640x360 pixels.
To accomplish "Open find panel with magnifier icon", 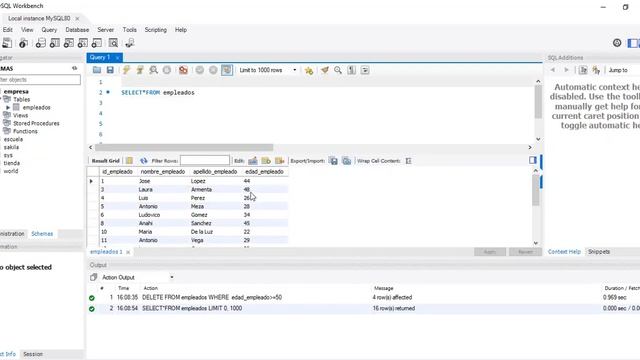I will pyautogui.click(x=338, y=70).
